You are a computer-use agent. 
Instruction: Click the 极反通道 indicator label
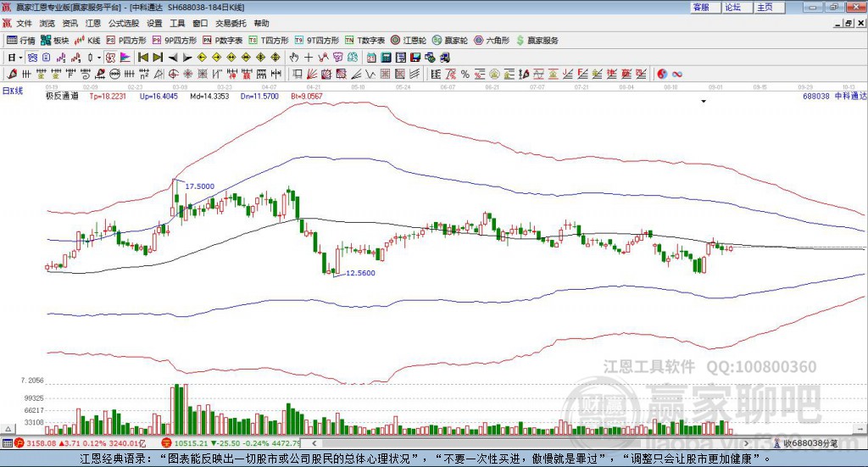pos(62,97)
